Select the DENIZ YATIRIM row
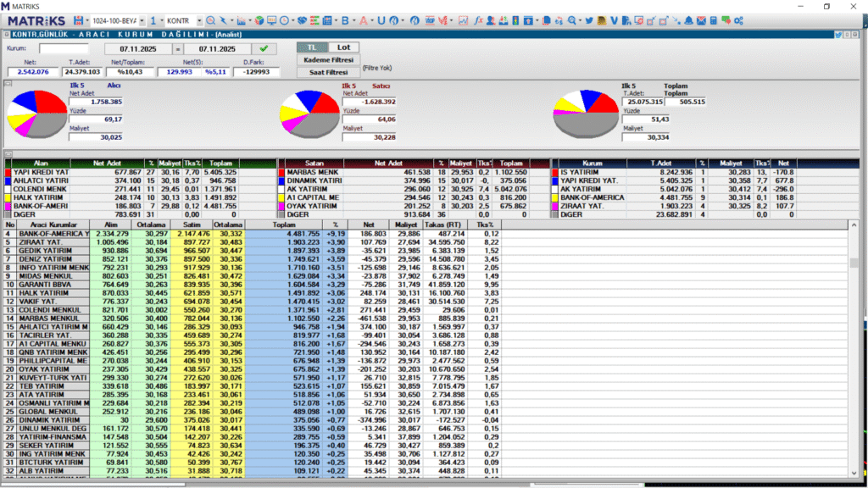The height and width of the screenshot is (488, 868). coord(253,259)
